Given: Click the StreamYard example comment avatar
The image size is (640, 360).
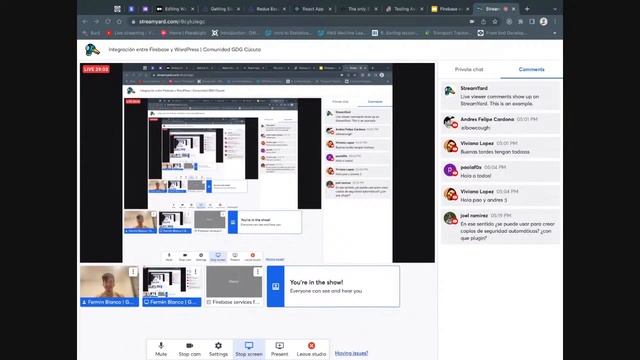Looking at the screenshot, I should (450, 91).
